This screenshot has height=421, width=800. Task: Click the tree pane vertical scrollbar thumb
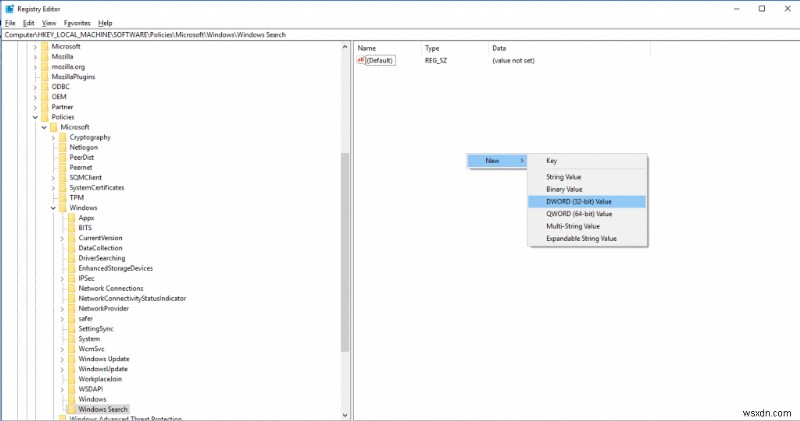point(345,253)
